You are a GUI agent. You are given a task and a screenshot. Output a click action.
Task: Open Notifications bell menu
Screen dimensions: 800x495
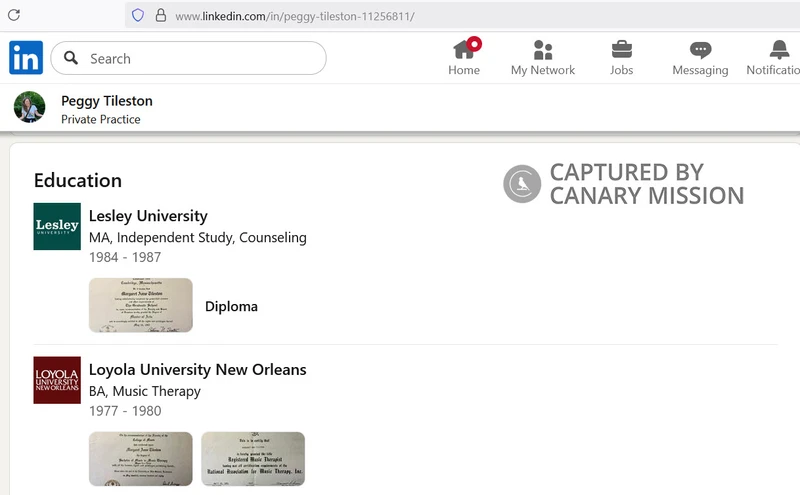773,58
